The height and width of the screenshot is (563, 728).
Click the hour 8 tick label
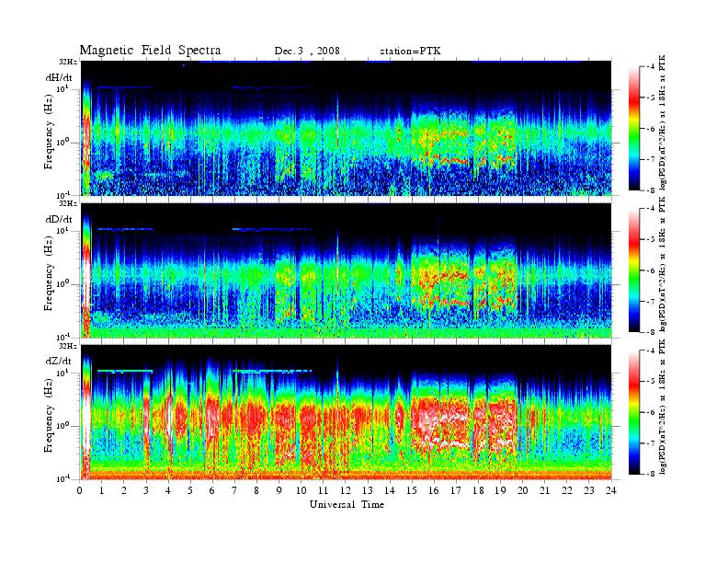coord(256,490)
